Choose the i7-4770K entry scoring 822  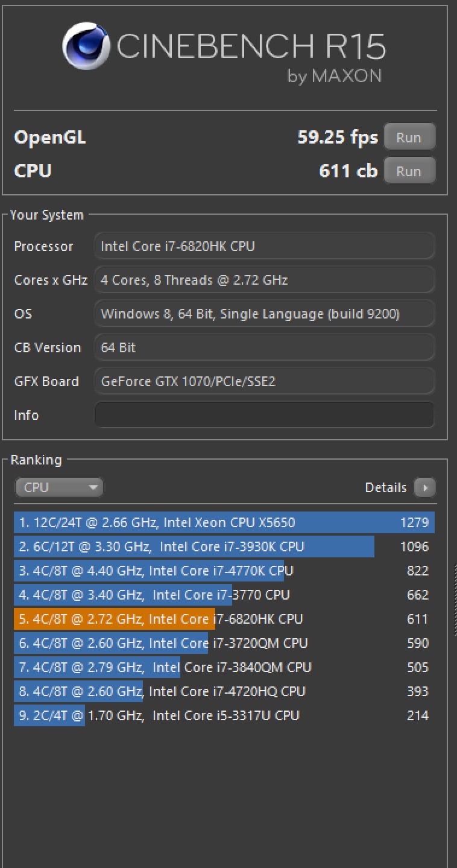pos(223,571)
